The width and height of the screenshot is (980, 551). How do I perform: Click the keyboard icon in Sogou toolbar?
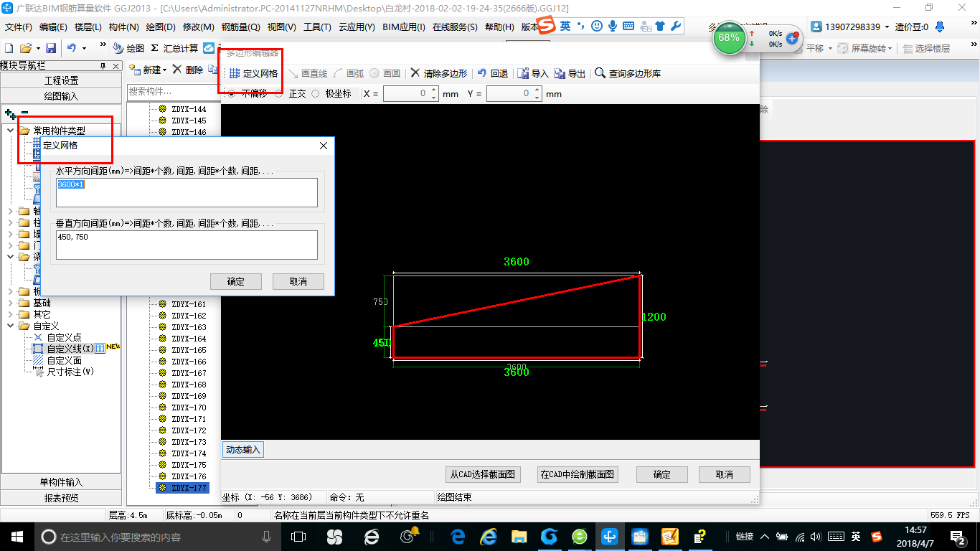(x=628, y=26)
